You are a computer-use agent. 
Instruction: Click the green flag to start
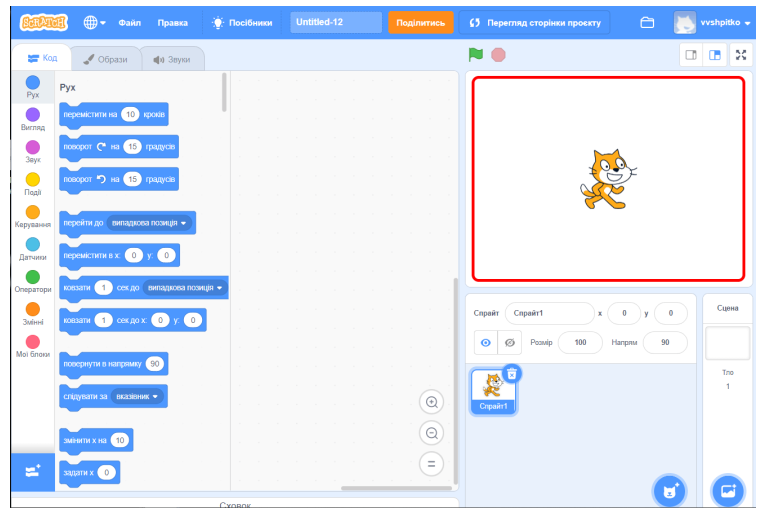tap(476, 55)
